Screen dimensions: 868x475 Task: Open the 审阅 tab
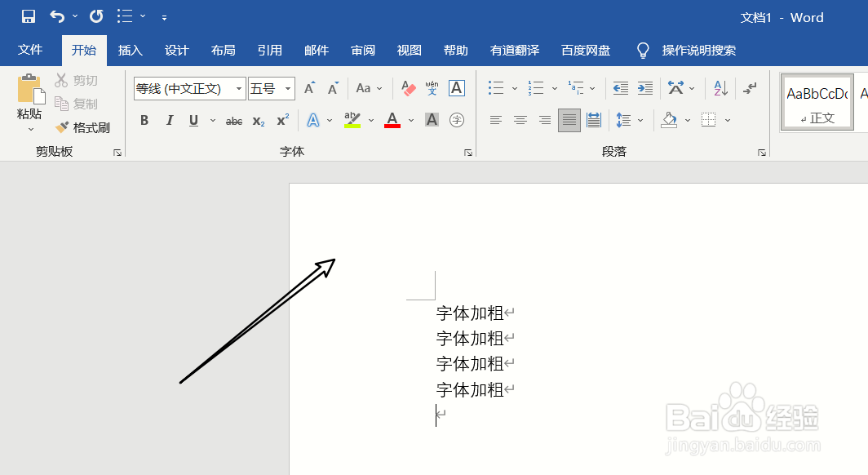(x=362, y=51)
